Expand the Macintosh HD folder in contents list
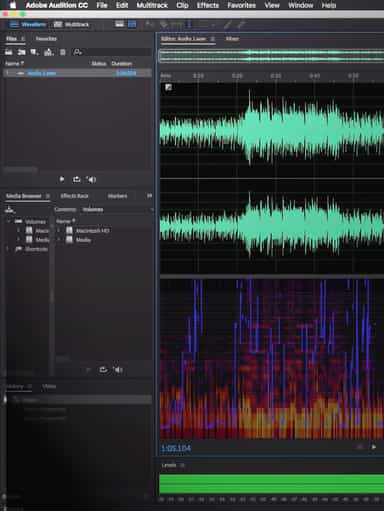Image resolution: width=384 pixels, height=511 pixels. pos(59,230)
